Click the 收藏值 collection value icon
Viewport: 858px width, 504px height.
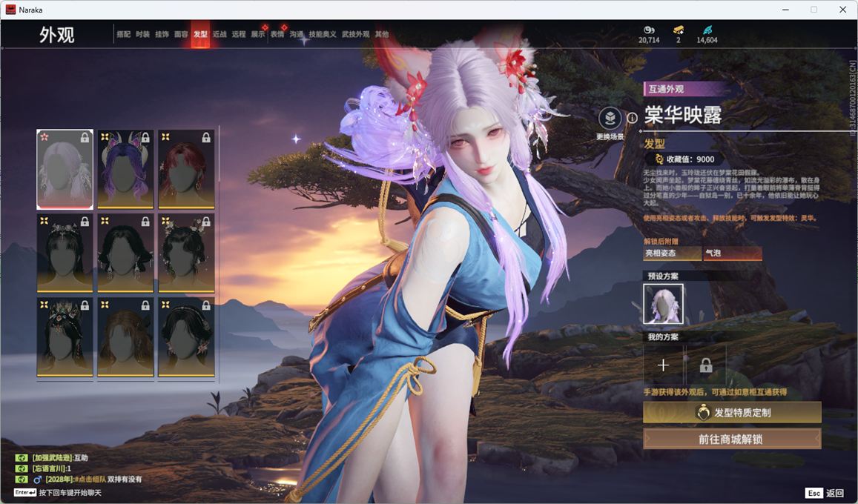(x=659, y=159)
